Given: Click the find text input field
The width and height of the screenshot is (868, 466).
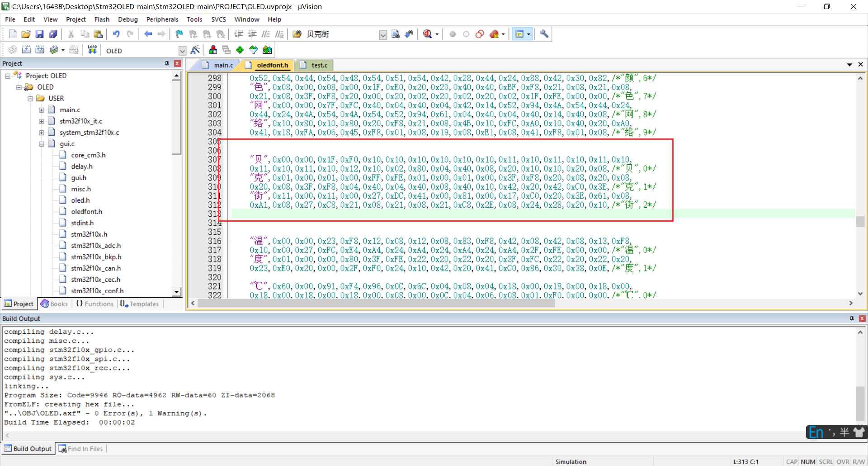Looking at the screenshot, I should pyautogui.click(x=341, y=34).
